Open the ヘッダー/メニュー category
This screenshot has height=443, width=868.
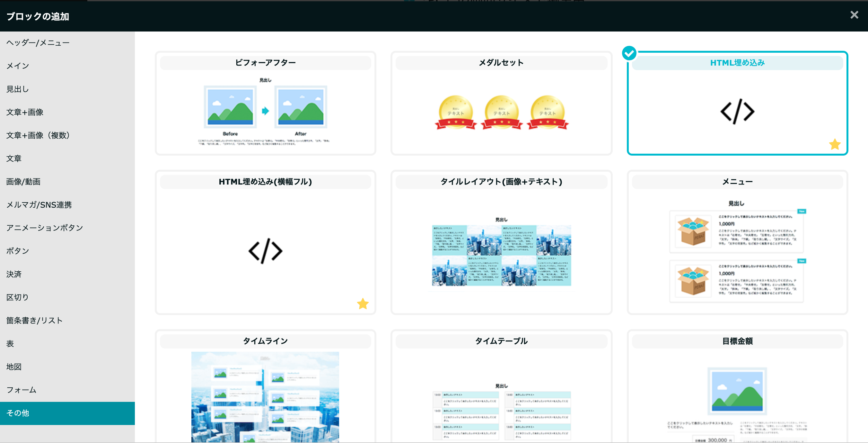tap(67, 43)
